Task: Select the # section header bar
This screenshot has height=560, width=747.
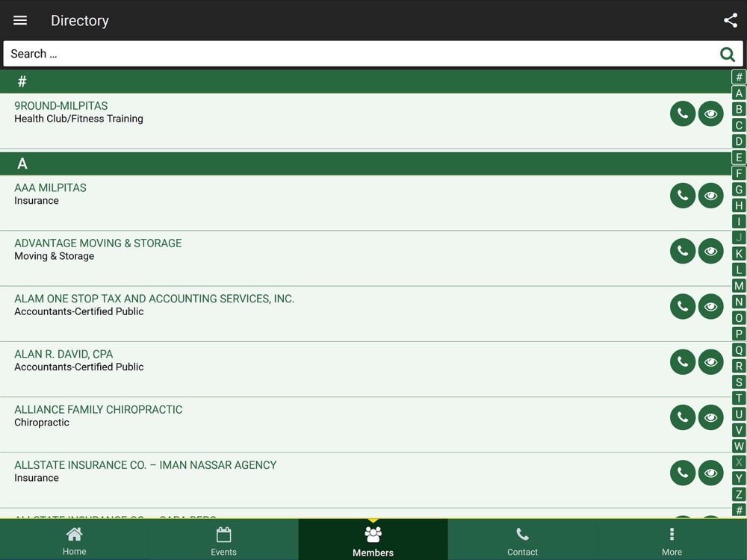Action: point(365,82)
